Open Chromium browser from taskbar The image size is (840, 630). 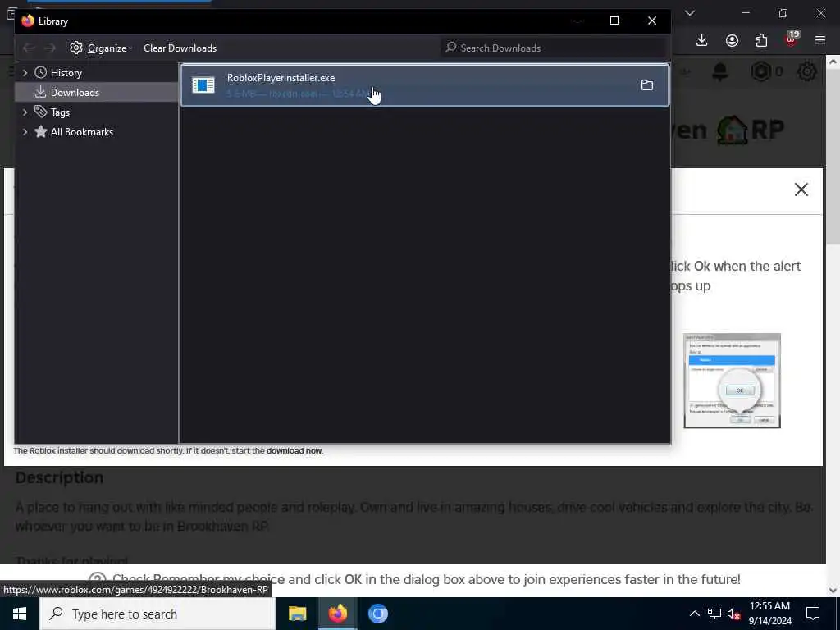pyautogui.click(x=377, y=614)
